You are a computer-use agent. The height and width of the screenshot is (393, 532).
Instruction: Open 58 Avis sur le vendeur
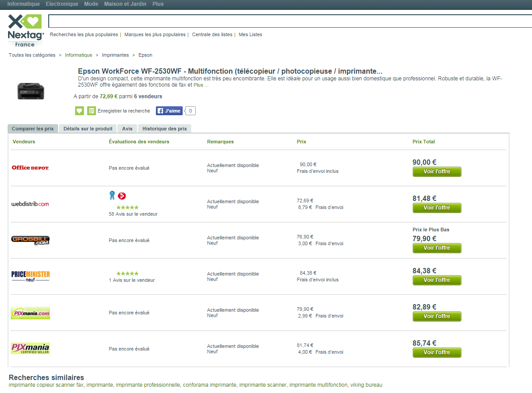tap(133, 214)
